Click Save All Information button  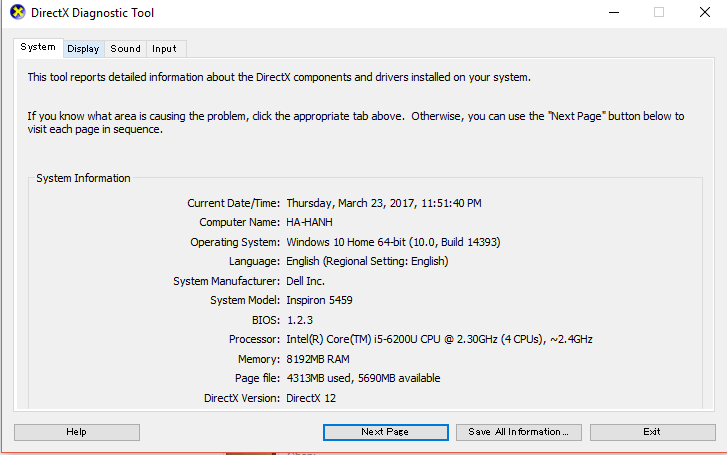click(x=518, y=432)
